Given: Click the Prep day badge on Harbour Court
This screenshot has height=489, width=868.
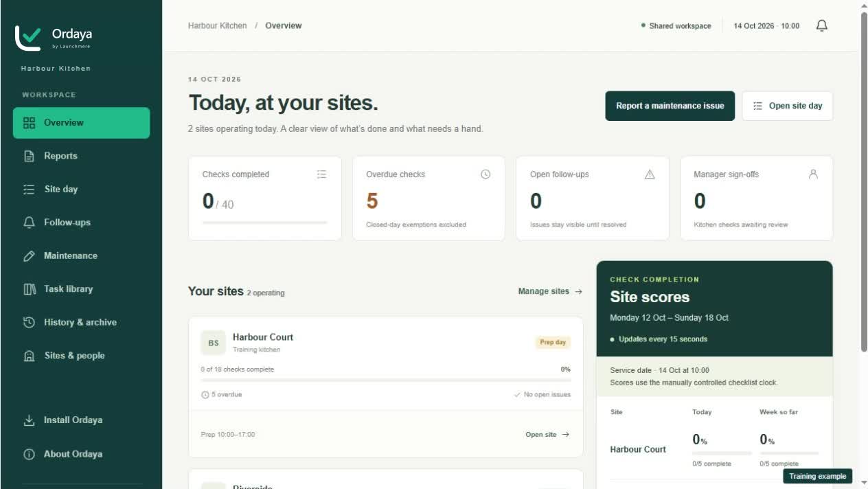Looking at the screenshot, I should (553, 342).
